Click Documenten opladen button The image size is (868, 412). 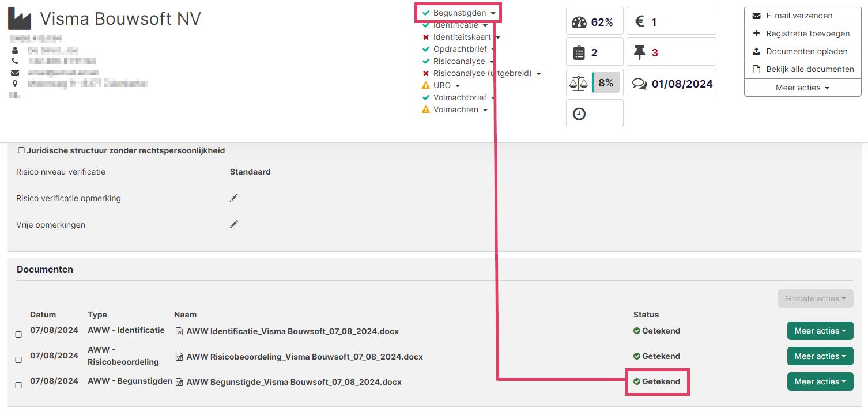click(x=802, y=51)
